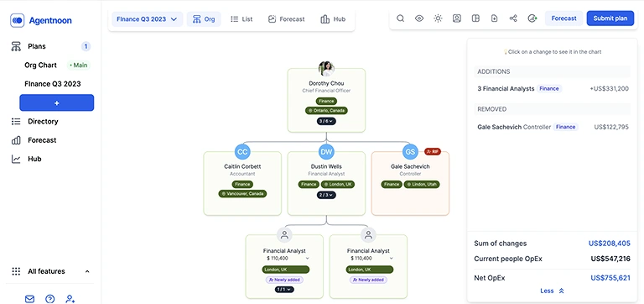Toggle the eye visibility icon in toolbar
This screenshot has height=304, width=644.
tap(419, 18)
